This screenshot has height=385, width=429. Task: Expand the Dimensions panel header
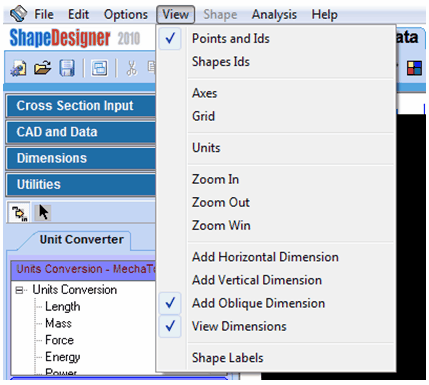(81, 158)
